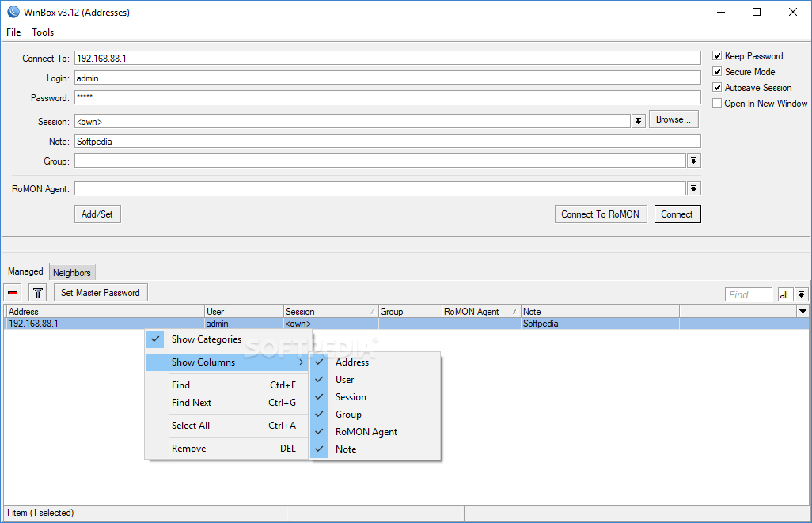Open the Tools menu

tap(43, 32)
